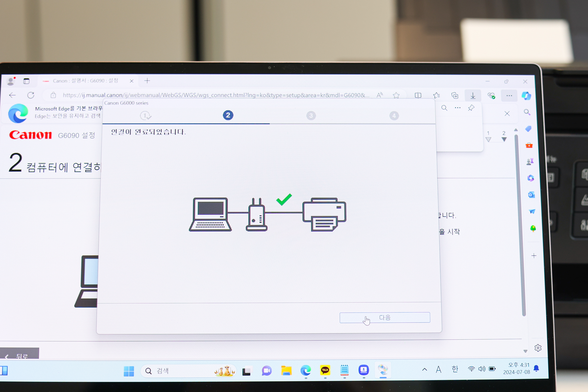
Task: Open the Wi-Fi network tray icon
Action: pos(471,369)
